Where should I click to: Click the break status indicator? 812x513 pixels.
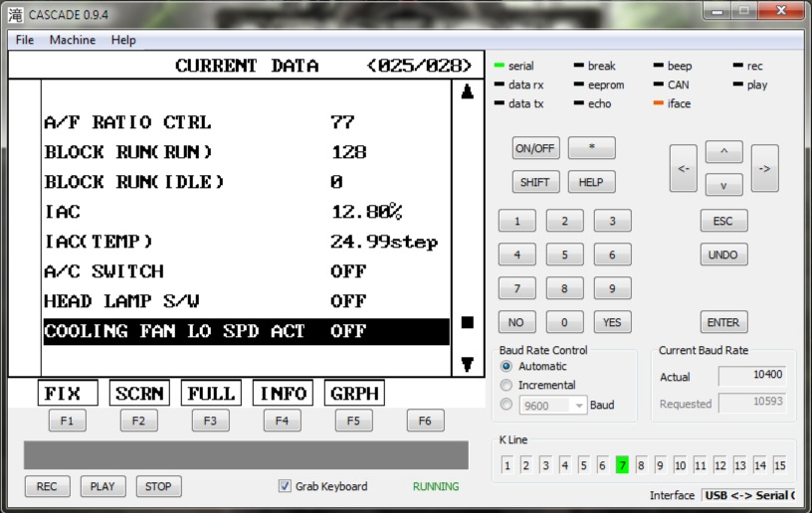click(x=579, y=66)
